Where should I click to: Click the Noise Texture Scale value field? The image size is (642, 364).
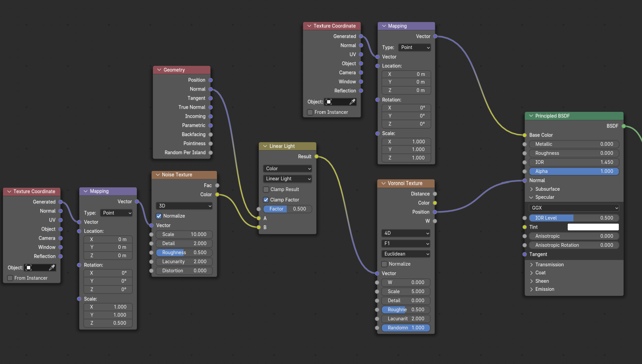tap(184, 234)
